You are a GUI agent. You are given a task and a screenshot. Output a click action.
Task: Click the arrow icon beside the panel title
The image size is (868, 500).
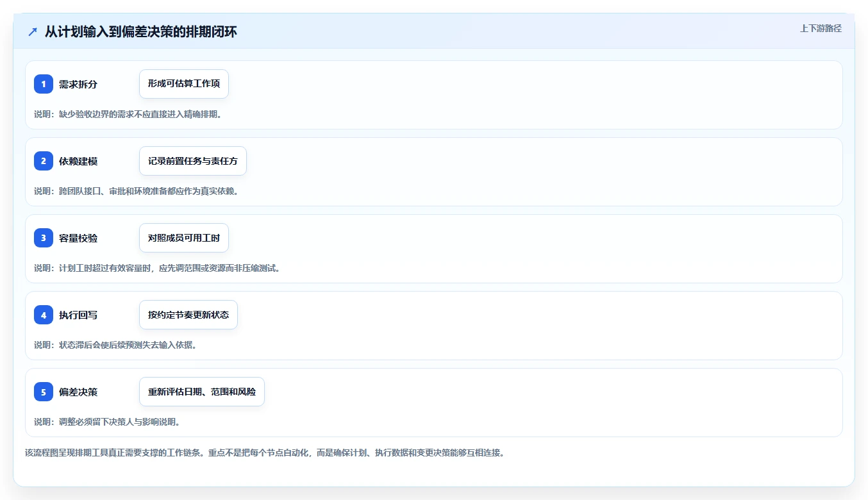point(33,31)
